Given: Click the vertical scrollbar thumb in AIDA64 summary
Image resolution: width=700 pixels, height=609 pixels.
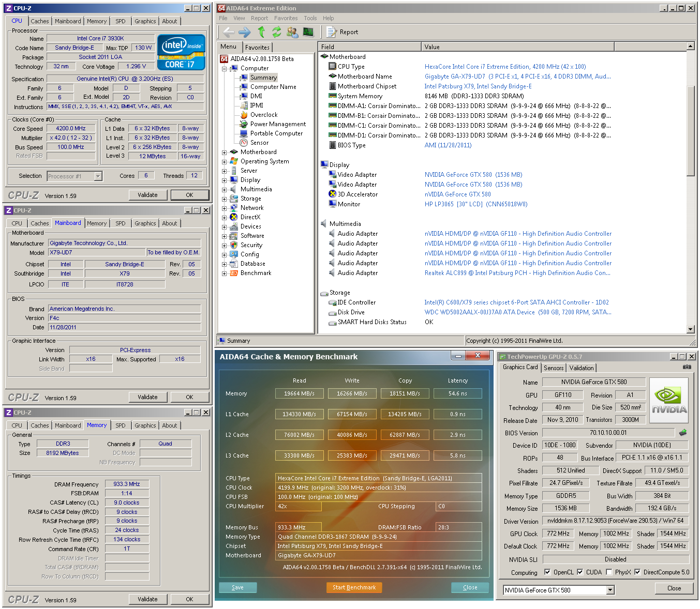Looking at the screenshot, I should tap(691, 130).
